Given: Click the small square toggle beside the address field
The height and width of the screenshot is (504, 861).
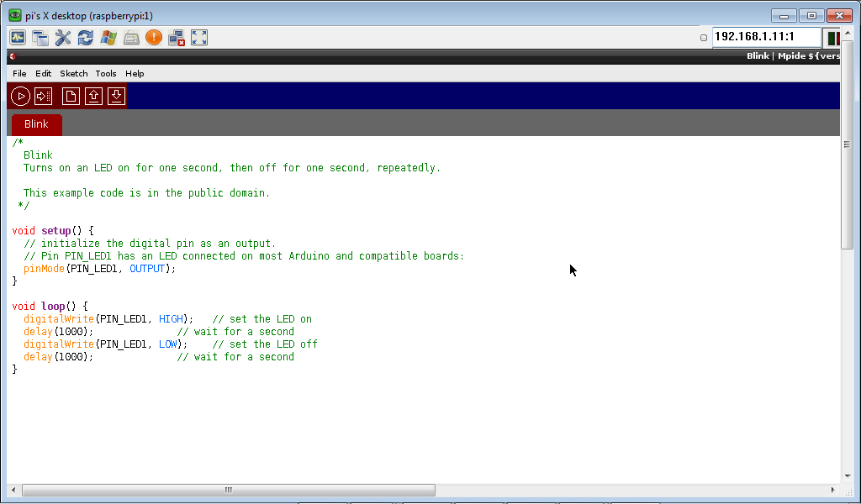Looking at the screenshot, I should [x=704, y=38].
